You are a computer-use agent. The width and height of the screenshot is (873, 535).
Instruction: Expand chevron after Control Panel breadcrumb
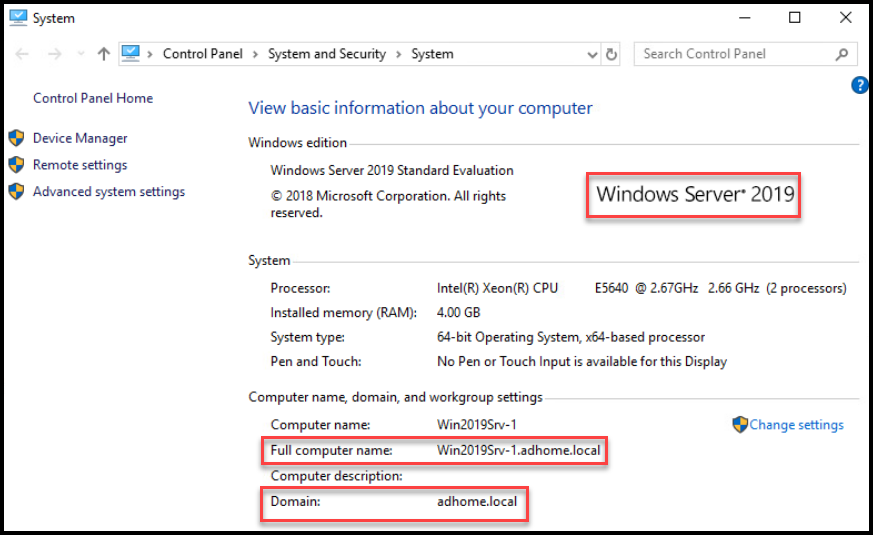pos(255,55)
